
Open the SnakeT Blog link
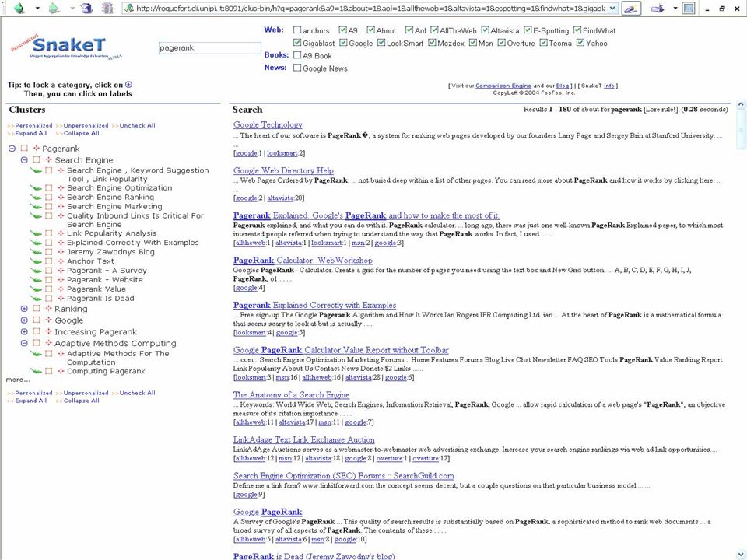point(562,86)
